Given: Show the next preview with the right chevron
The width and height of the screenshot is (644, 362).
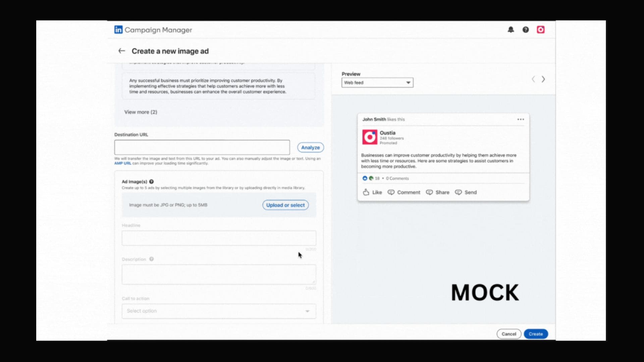Looking at the screenshot, I should (x=543, y=79).
